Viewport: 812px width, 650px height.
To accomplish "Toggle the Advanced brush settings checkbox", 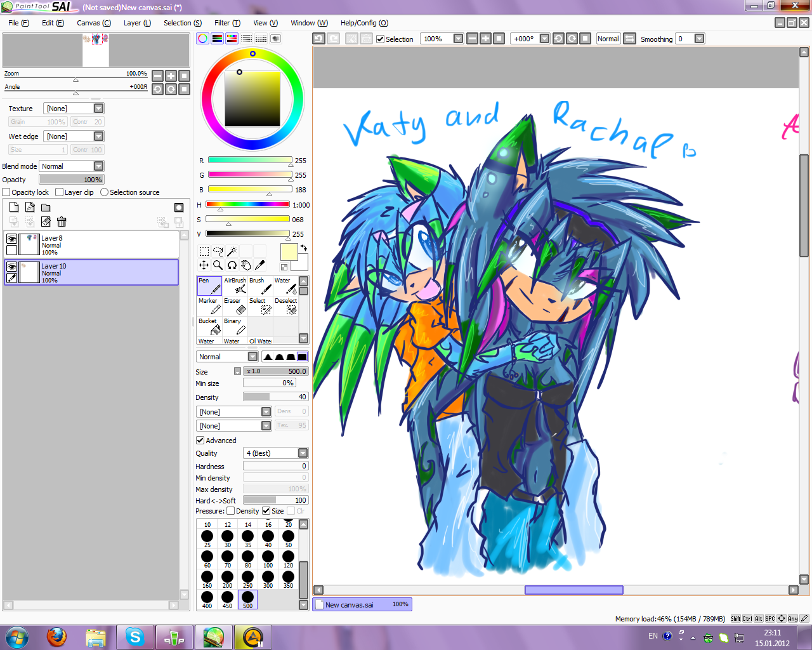I will [x=200, y=441].
